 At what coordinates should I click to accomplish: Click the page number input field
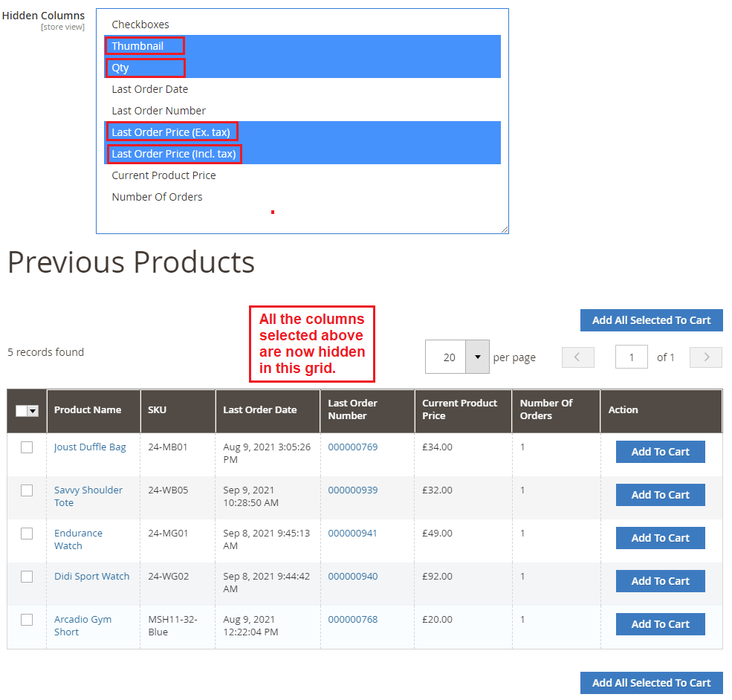pyautogui.click(x=631, y=357)
